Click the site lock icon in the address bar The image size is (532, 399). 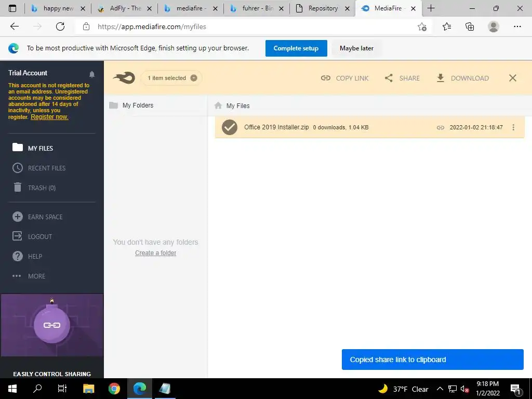pos(86,26)
